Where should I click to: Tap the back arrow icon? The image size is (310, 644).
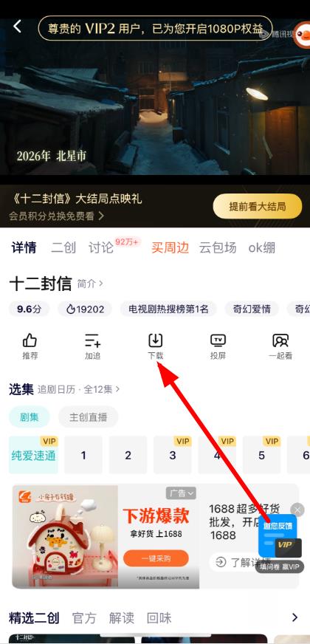(x=17, y=27)
